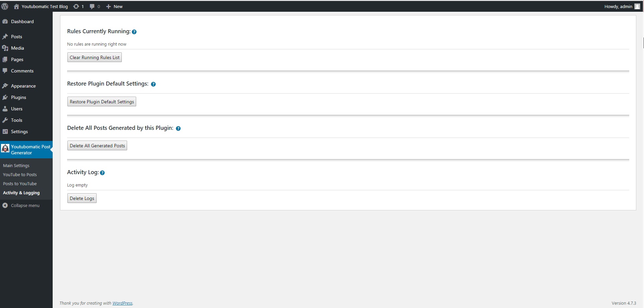Click the admin avatar icon
This screenshot has width=644, height=308.
pos(637,6)
